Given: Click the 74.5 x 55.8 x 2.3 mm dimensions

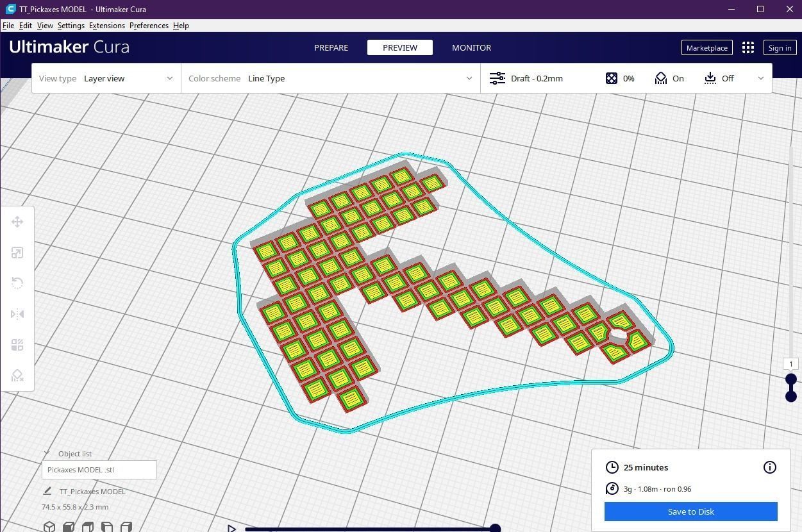Looking at the screenshot, I should click(75, 507).
